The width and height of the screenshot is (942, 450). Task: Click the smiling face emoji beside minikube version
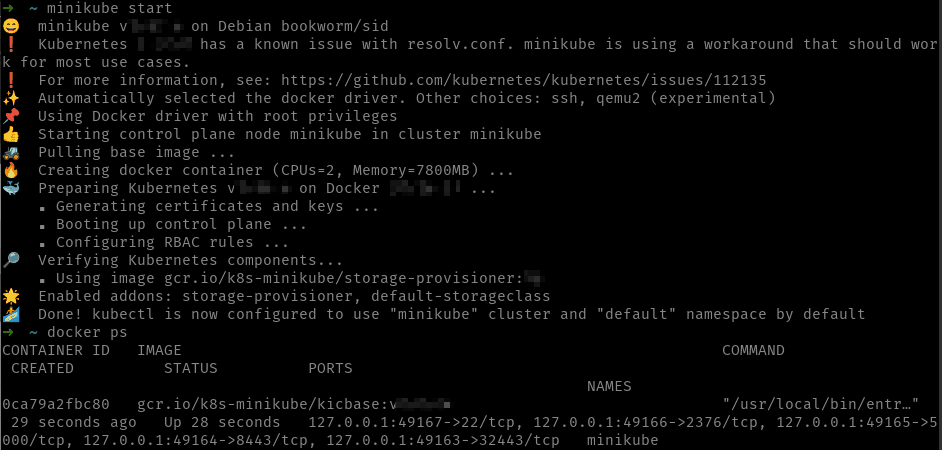coord(11,26)
